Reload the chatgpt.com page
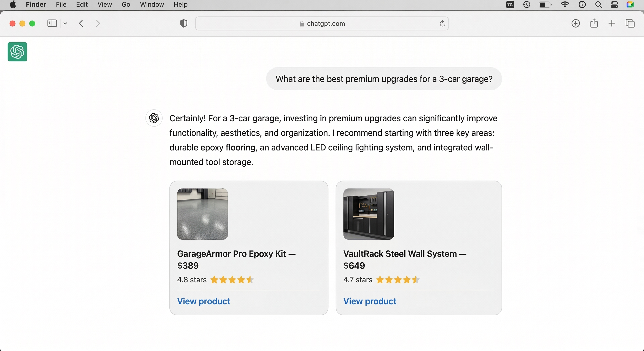The width and height of the screenshot is (644, 351). pos(442,23)
